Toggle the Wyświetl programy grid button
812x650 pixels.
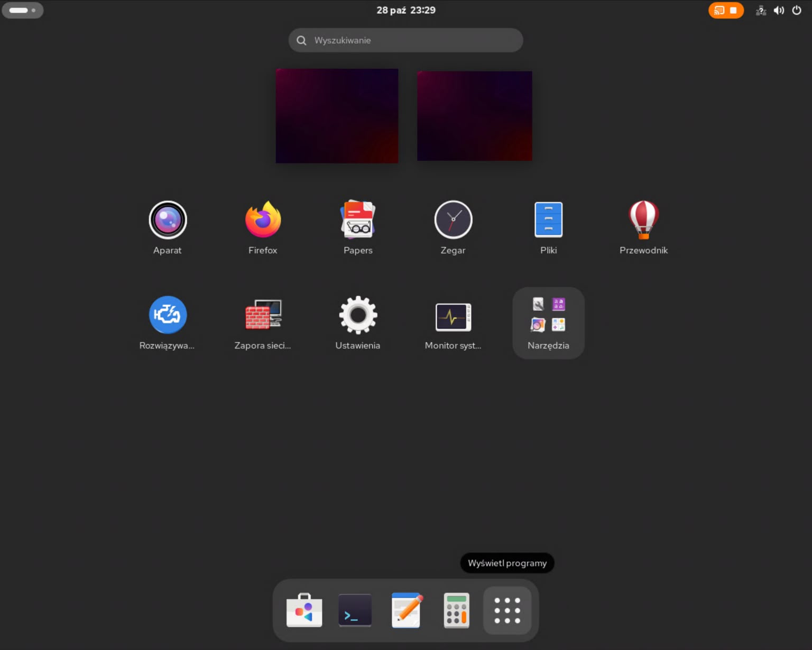coord(507,610)
